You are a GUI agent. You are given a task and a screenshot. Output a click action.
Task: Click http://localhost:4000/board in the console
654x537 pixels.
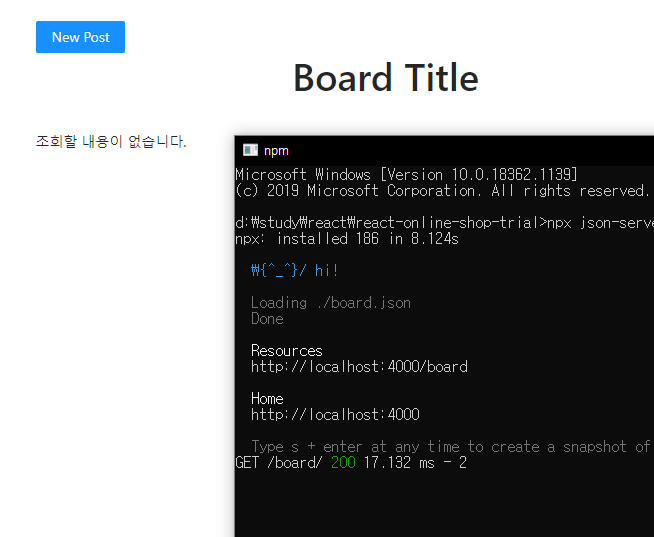[x=360, y=367]
